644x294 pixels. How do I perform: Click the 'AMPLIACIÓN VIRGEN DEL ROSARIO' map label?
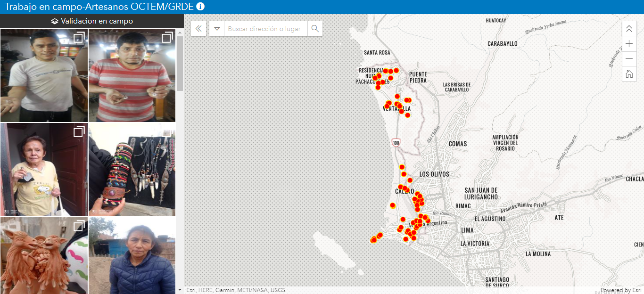tap(505, 143)
